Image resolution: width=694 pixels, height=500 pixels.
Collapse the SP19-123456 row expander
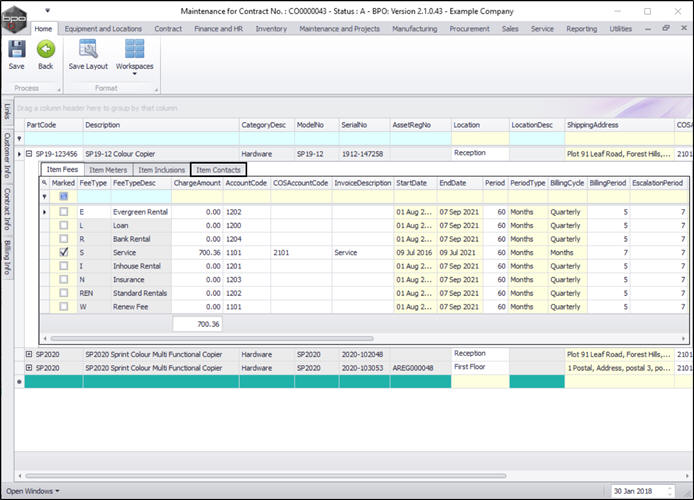[x=29, y=155]
